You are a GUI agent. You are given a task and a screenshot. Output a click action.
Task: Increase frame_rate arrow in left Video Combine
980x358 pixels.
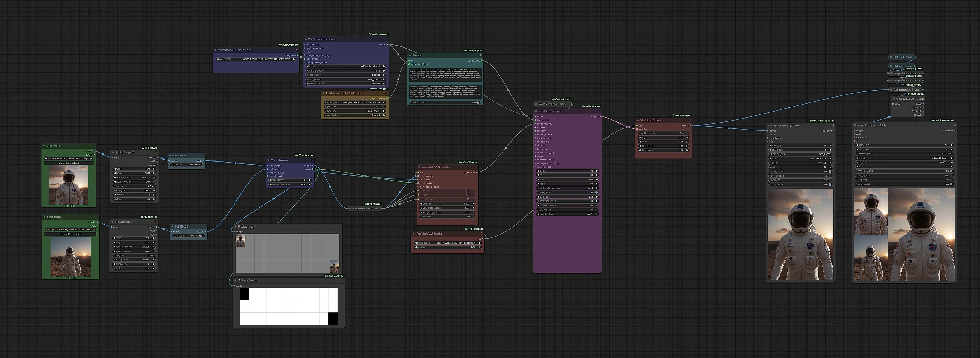coord(830,145)
